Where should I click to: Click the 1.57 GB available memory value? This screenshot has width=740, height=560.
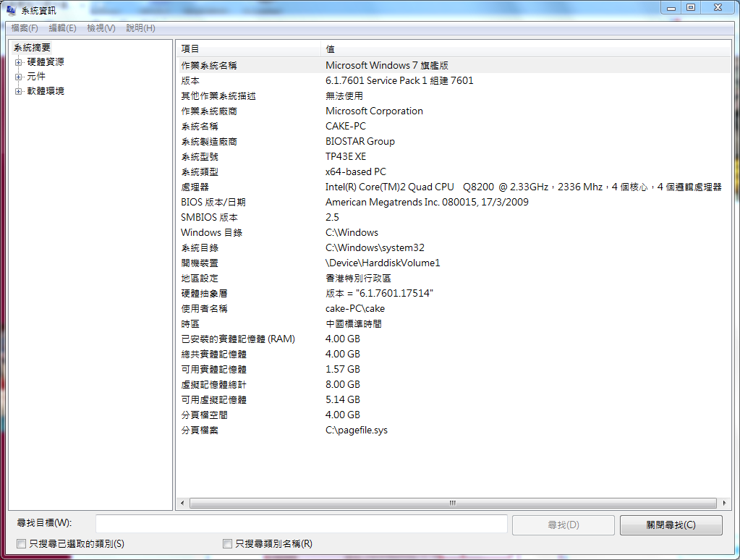(x=343, y=369)
